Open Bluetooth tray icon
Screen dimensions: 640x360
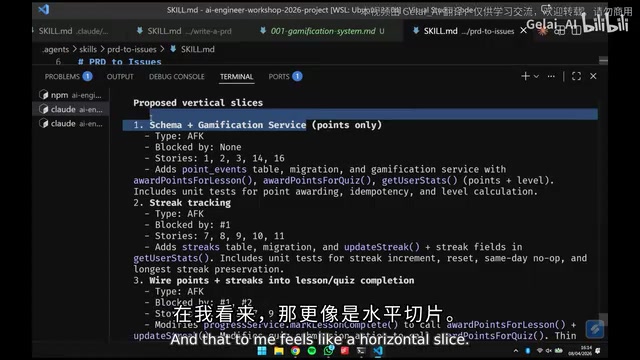tap(527, 351)
